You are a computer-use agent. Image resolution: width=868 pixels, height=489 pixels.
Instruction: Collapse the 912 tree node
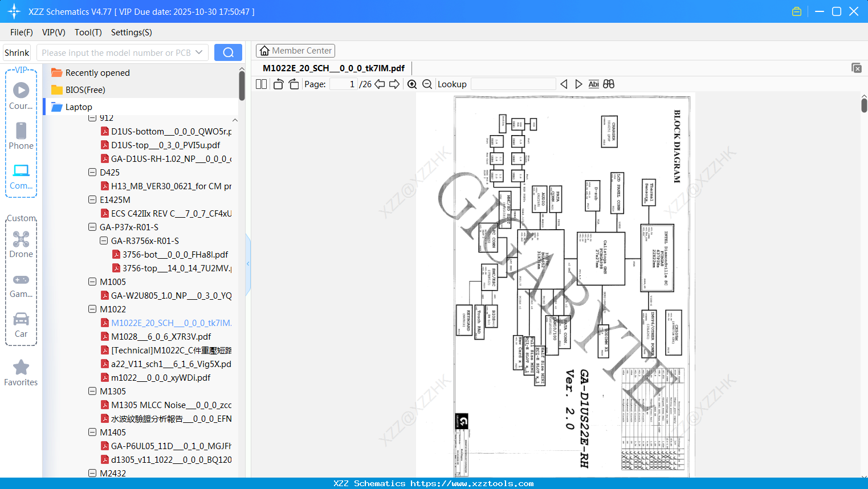[92, 118]
